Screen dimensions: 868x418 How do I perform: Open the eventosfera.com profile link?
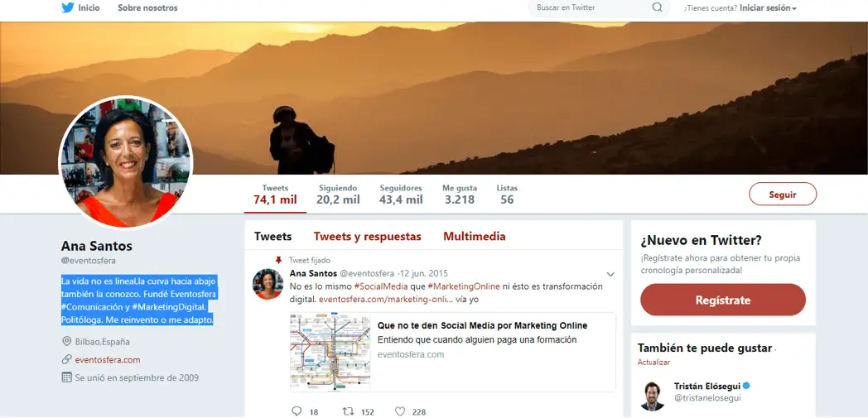click(x=108, y=359)
